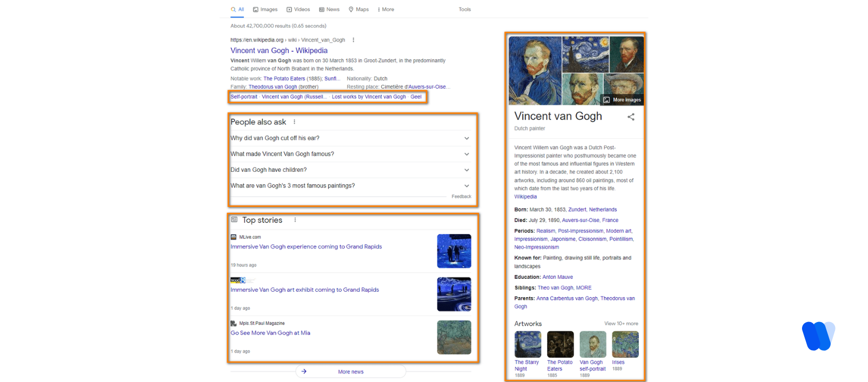Open the Images search tab
The image size is (868, 382).
tap(265, 9)
